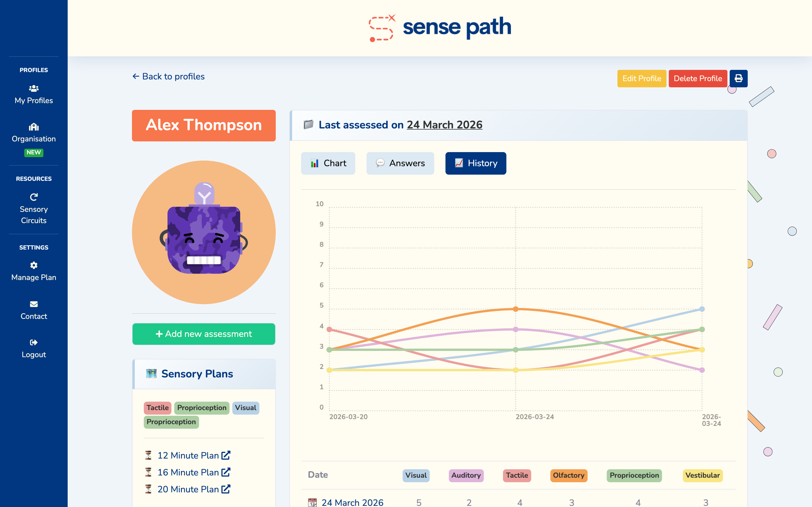Open Contact via the envelope icon

(x=34, y=304)
